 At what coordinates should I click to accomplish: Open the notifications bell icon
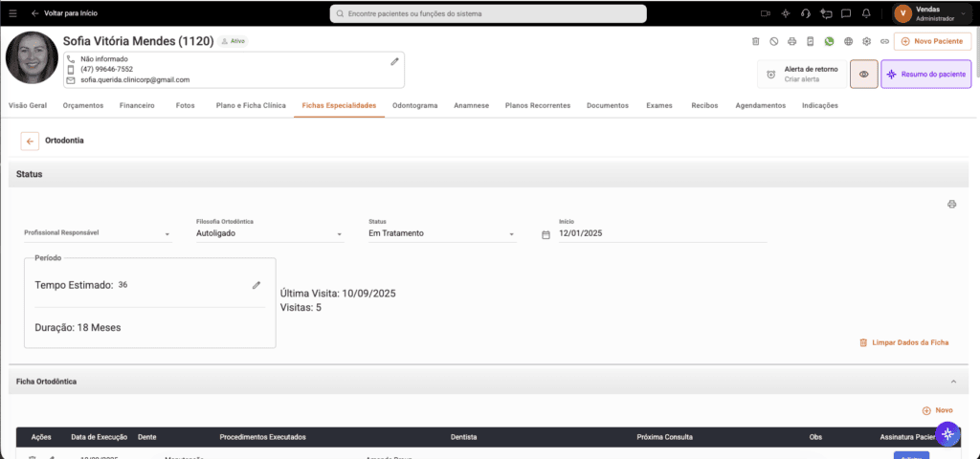(x=865, y=13)
